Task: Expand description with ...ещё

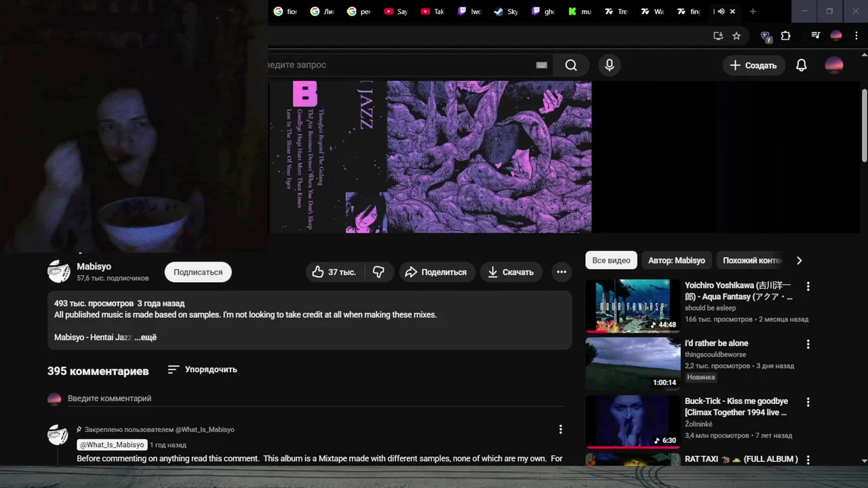Action: [x=146, y=337]
